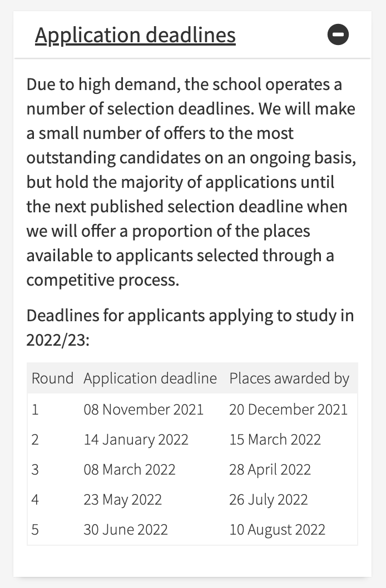The image size is (386, 588).
Task: Click the 08 November 2021 deadline cell
Action: pyautogui.click(x=143, y=409)
